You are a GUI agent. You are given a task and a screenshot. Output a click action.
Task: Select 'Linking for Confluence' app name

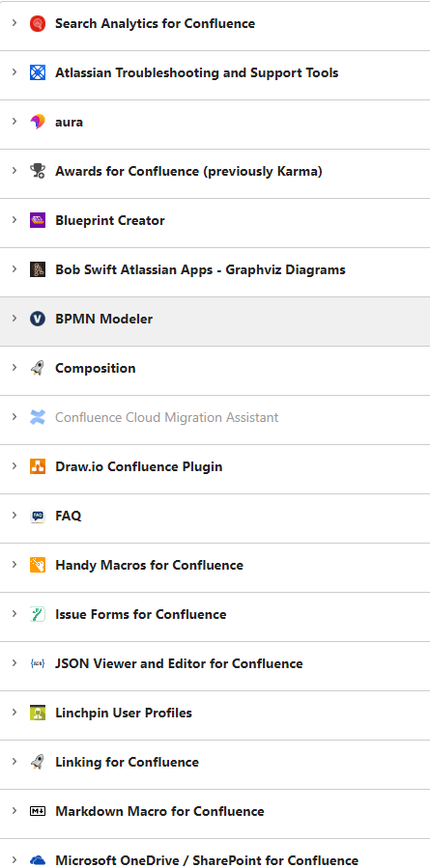tap(127, 762)
